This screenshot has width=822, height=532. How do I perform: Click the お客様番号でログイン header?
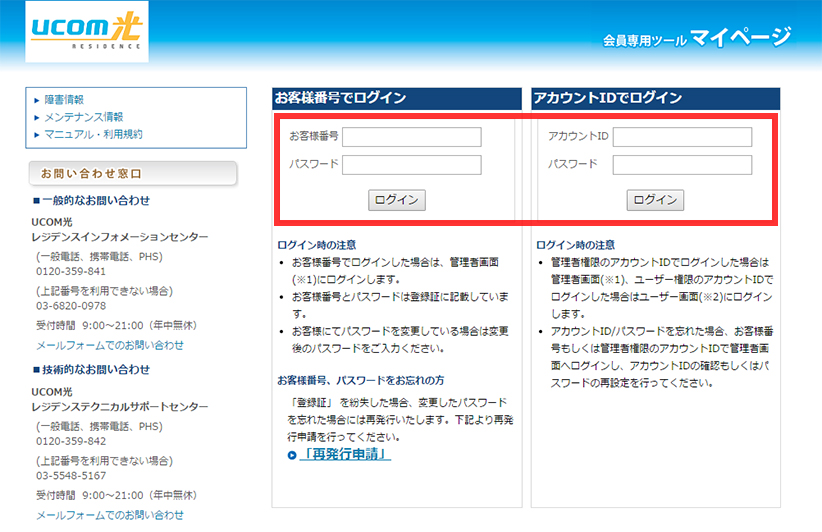click(x=397, y=98)
